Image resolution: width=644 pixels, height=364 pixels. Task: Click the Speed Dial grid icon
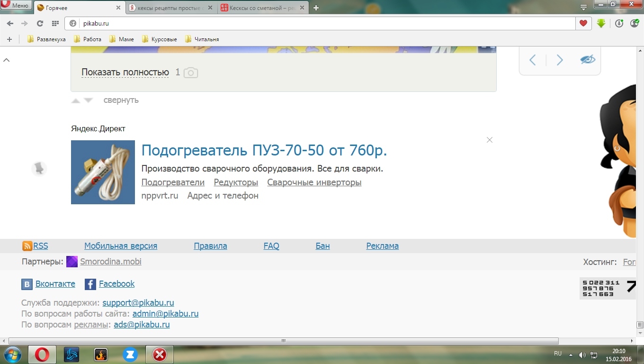[55, 23]
